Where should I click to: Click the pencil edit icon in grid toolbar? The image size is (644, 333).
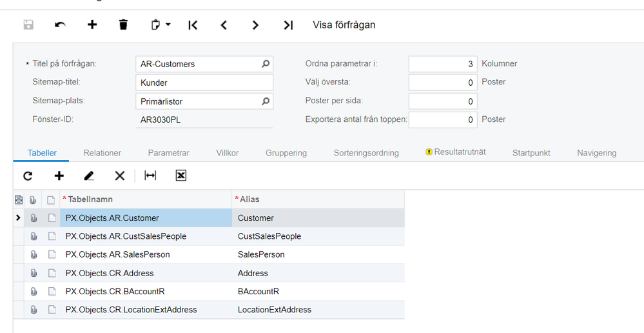click(x=89, y=176)
